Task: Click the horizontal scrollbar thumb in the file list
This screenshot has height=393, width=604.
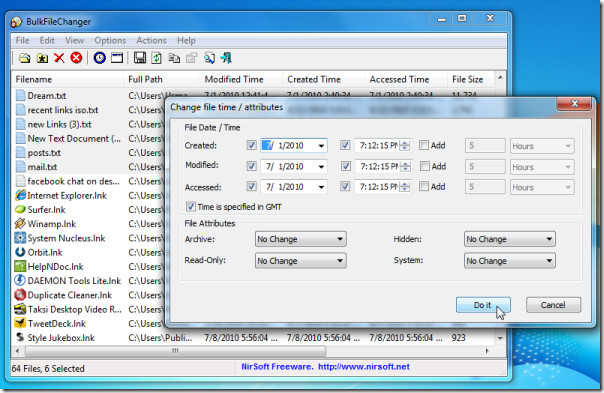Action: (x=175, y=351)
